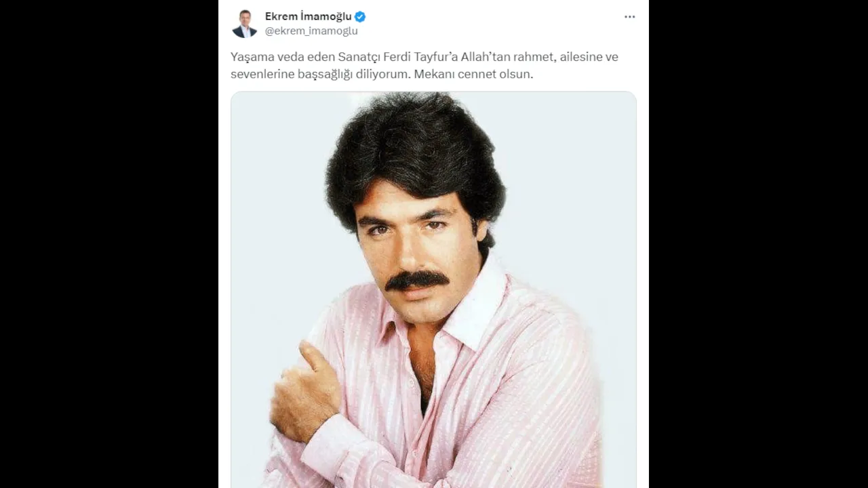868x488 pixels.
Task: Click the word rahmet in the tweet
Action: [531, 57]
